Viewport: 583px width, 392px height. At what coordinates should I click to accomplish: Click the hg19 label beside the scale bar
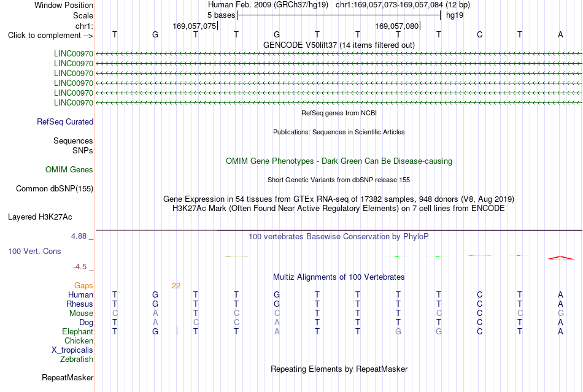tap(455, 15)
